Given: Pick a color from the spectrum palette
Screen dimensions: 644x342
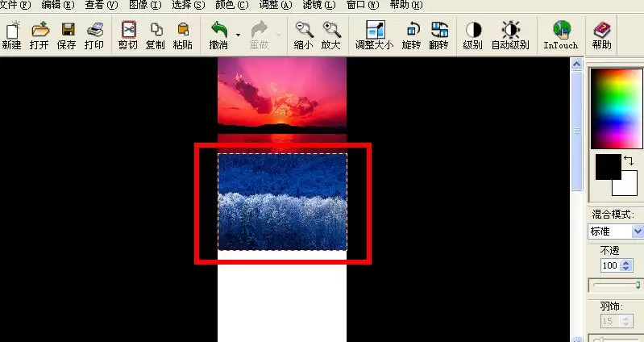Looking at the screenshot, I should coord(617,108).
